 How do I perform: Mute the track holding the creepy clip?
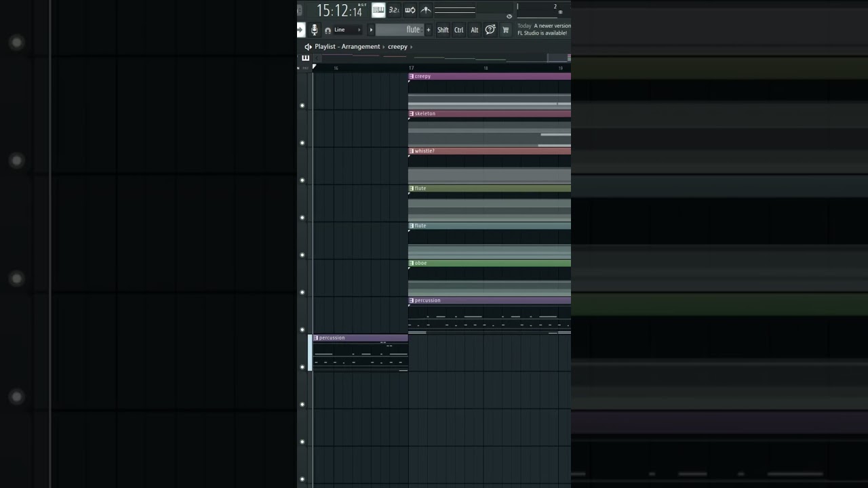302,106
